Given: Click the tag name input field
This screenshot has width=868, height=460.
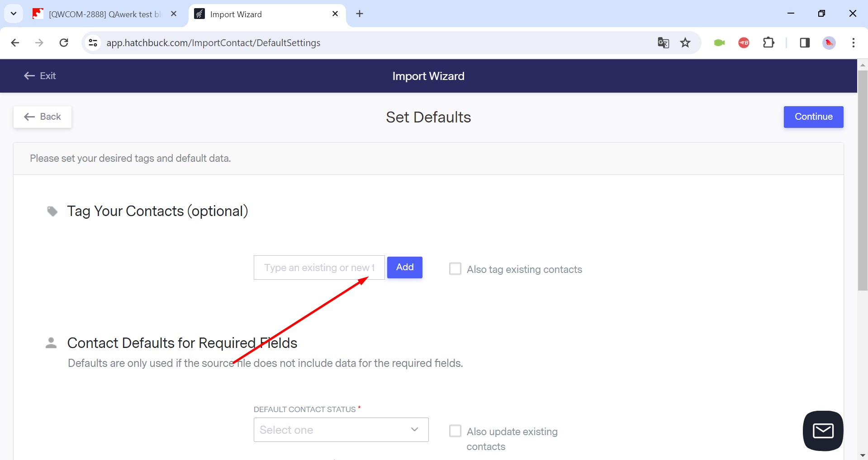Looking at the screenshot, I should click(x=319, y=268).
